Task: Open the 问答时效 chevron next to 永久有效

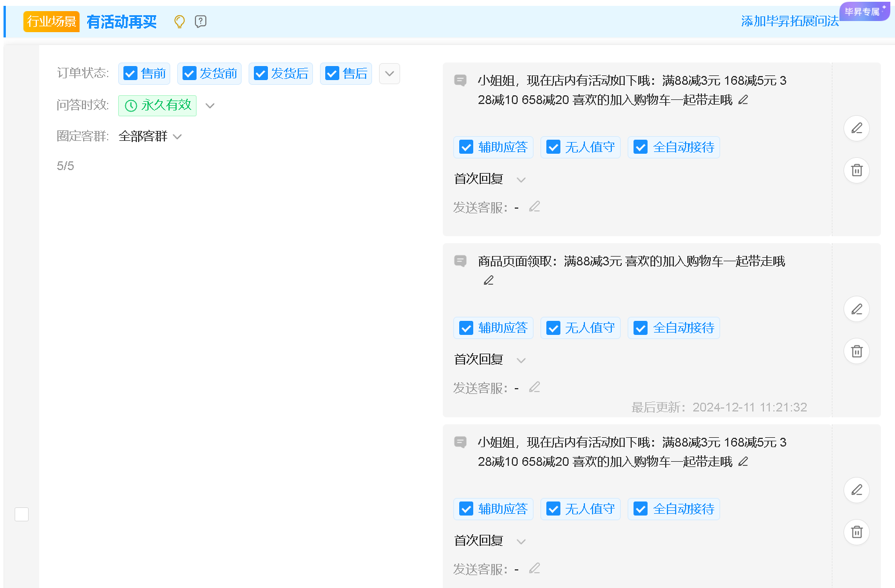Action: [210, 106]
